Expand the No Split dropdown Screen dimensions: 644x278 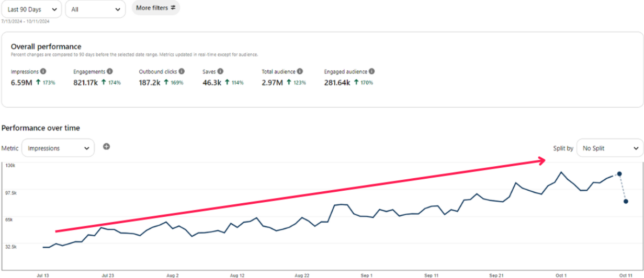610,148
